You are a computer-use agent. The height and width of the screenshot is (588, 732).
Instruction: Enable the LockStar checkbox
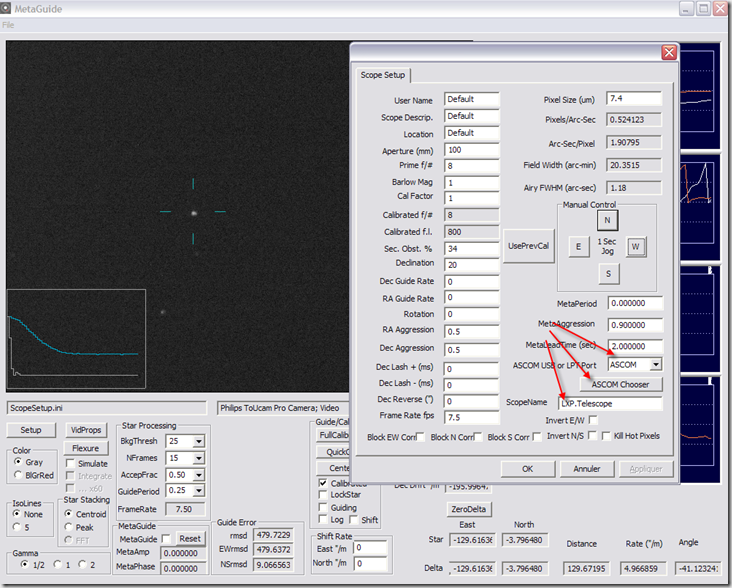(323, 495)
